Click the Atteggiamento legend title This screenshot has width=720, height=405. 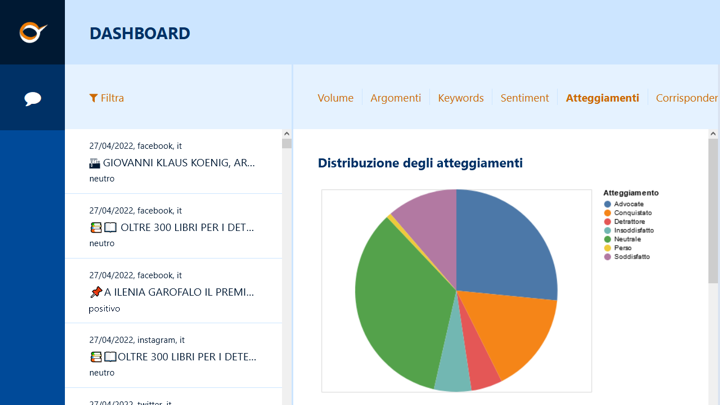[631, 193]
